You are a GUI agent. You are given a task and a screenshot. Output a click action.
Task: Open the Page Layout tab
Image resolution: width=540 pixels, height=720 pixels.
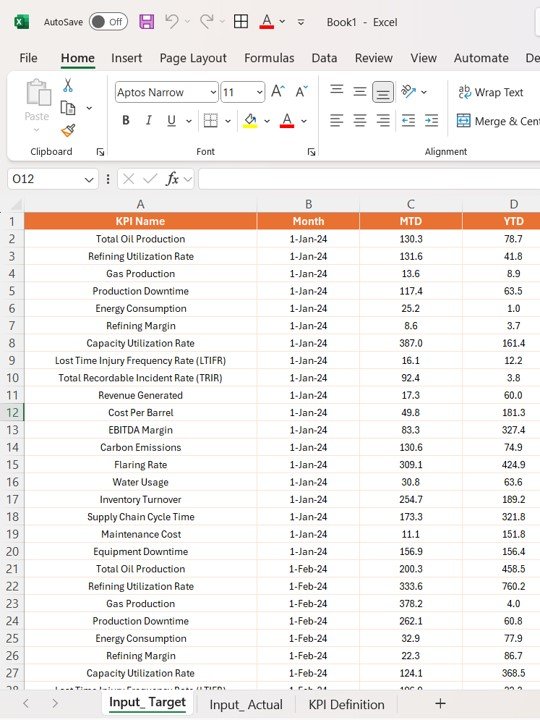click(x=193, y=58)
